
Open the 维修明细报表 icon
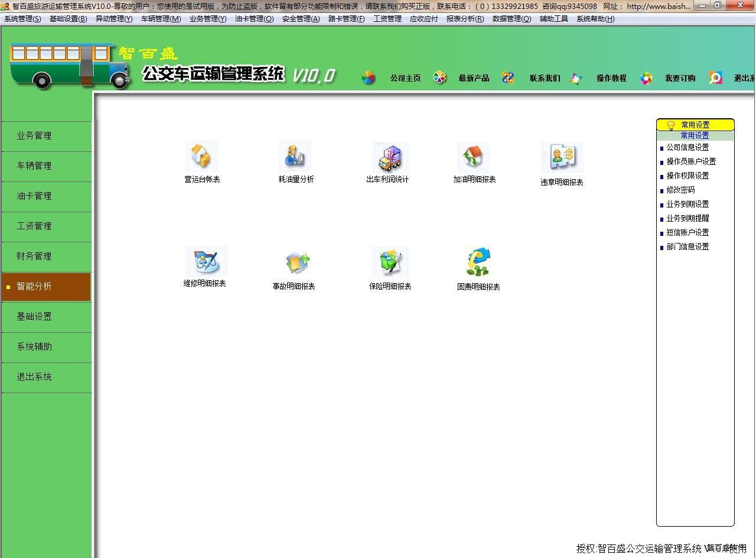pyautogui.click(x=206, y=261)
